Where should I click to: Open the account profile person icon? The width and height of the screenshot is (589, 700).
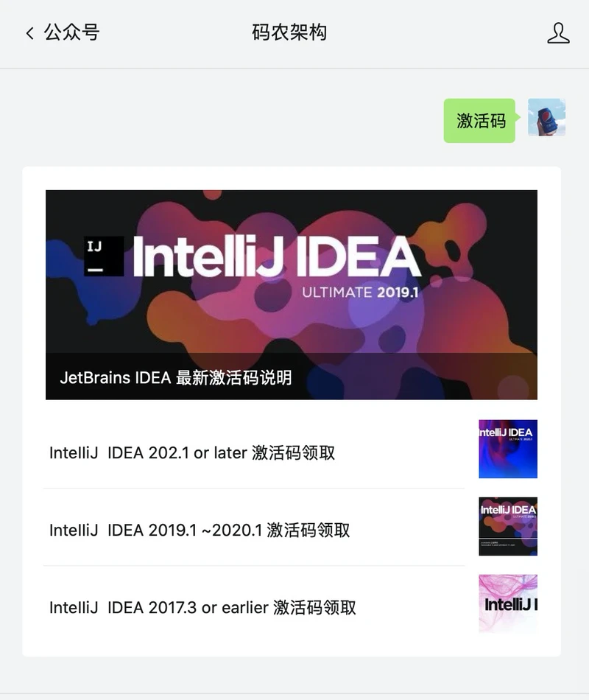558,33
